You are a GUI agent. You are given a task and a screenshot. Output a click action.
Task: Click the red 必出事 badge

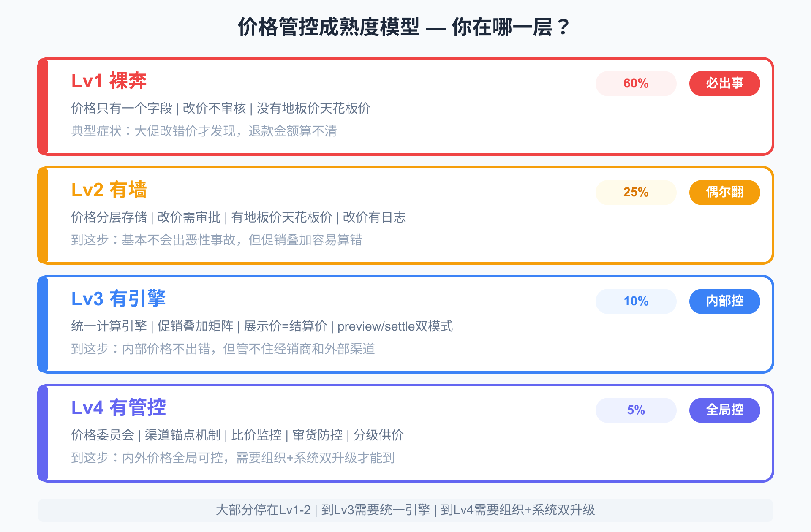click(x=724, y=83)
